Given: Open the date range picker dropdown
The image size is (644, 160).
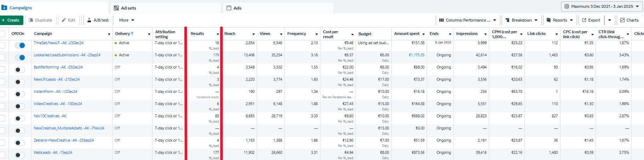Looking at the screenshot, I should 602,6.
